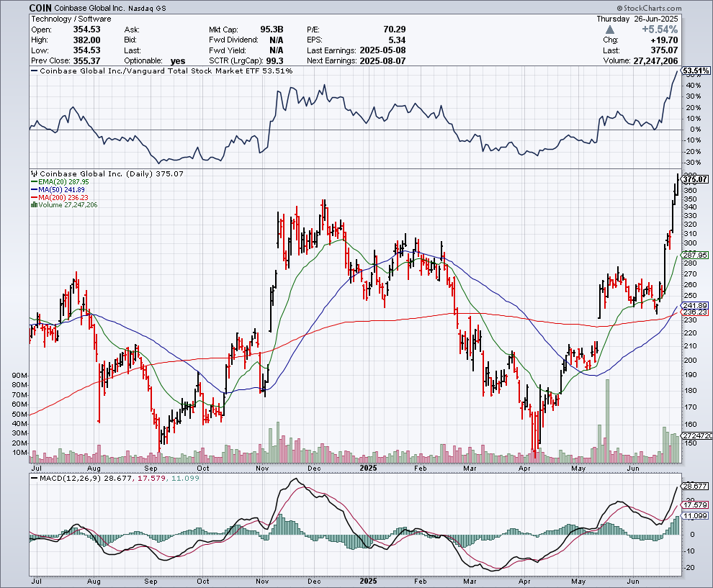Viewport: 713px width, 588px height.
Task: Click the 28.677 MACD tag on the right axis
Action: (695, 486)
